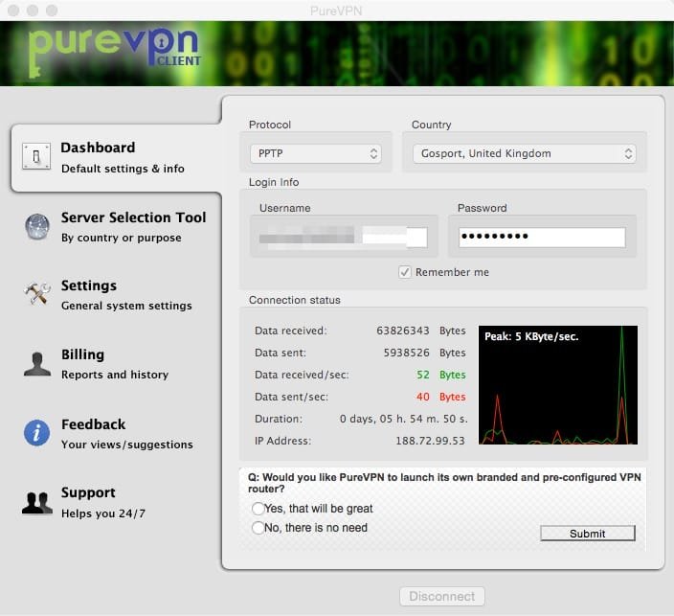Open the Server Selection Tool tab
674x616 pixels.
click(x=133, y=226)
